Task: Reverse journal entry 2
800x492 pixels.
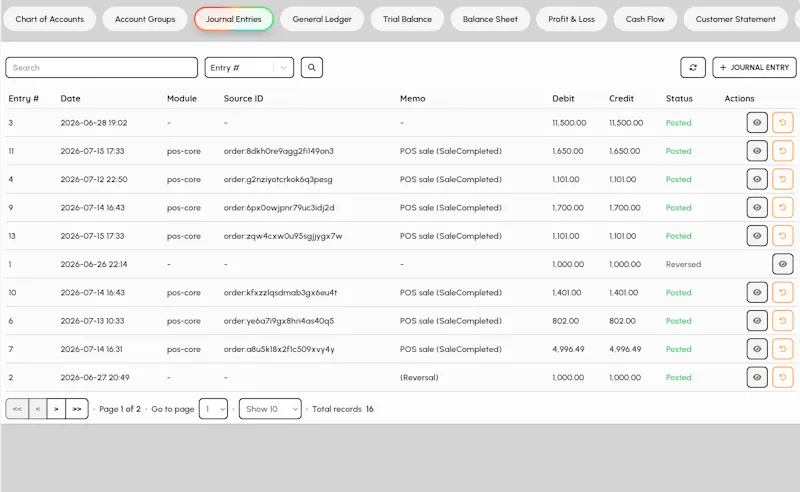Action: (x=783, y=377)
